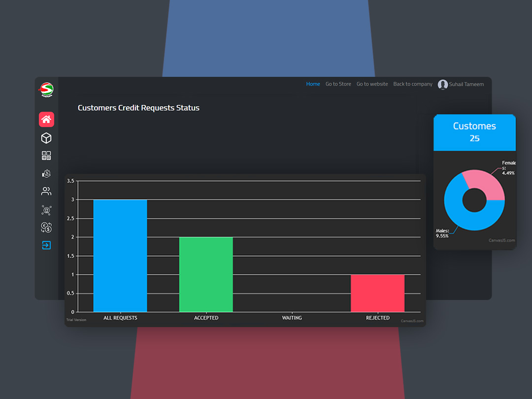Click the blue Customes 25 card header
The image size is (532, 399).
474,133
